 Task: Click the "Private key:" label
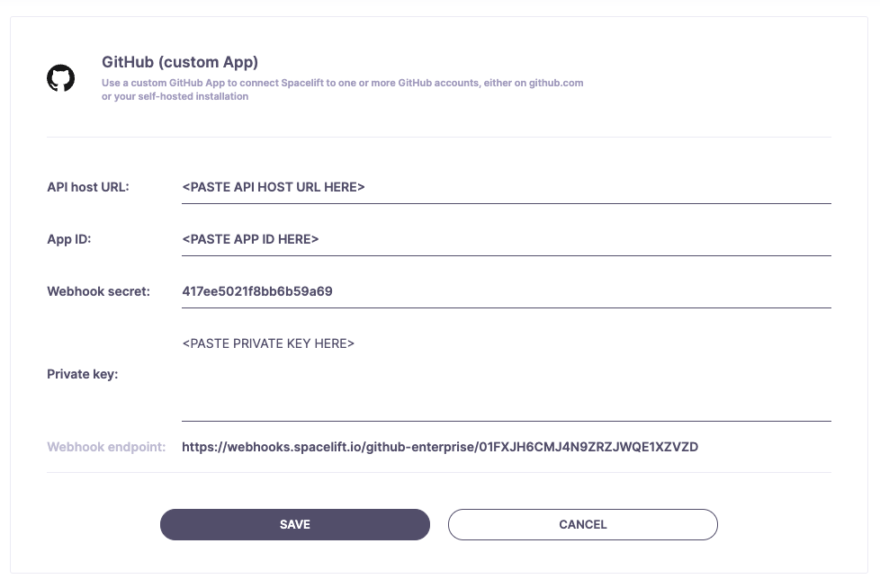click(x=83, y=374)
